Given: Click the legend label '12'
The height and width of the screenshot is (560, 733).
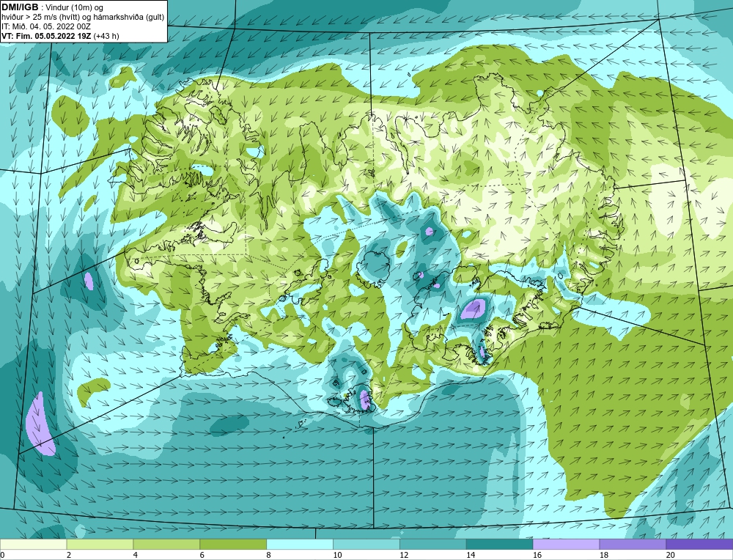Looking at the screenshot, I should (404, 555).
